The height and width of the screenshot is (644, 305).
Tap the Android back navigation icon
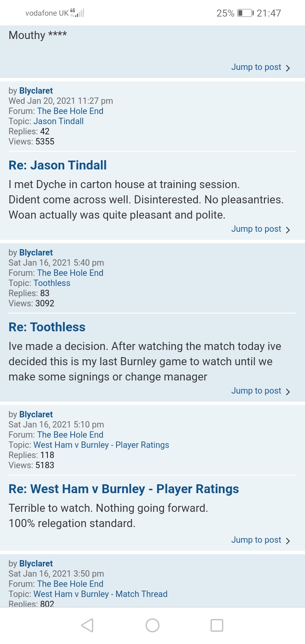pos(87,625)
